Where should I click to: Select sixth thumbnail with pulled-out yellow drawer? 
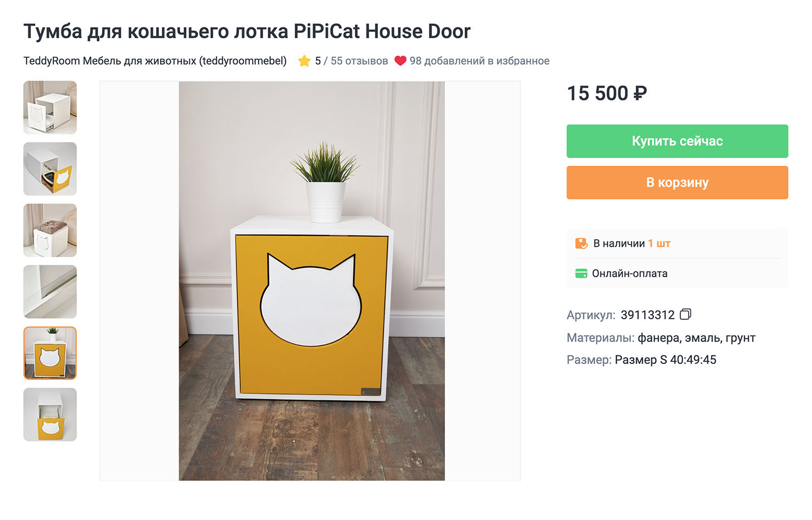click(50, 415)
